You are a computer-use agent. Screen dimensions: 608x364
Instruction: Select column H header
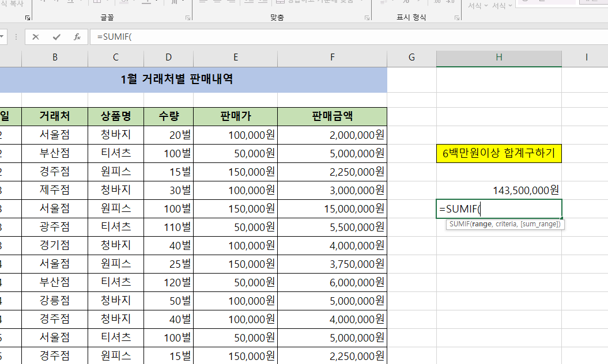point(499,58)
